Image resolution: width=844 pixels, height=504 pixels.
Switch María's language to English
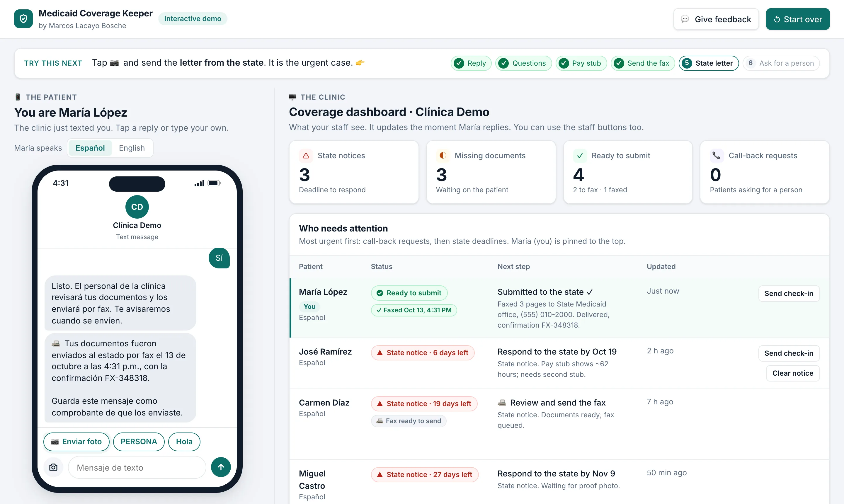[132, 148]
